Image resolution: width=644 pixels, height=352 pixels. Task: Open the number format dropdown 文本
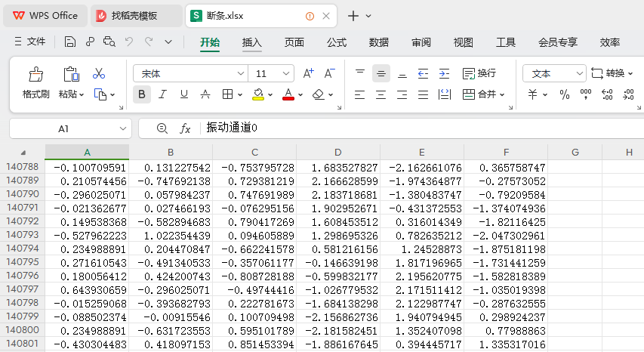click(554, 73)
